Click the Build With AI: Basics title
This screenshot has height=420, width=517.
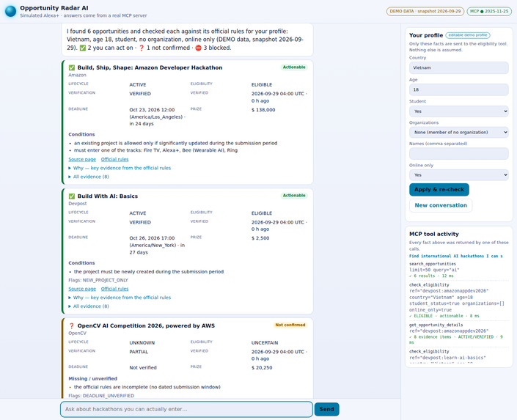[x=108, y=196]
